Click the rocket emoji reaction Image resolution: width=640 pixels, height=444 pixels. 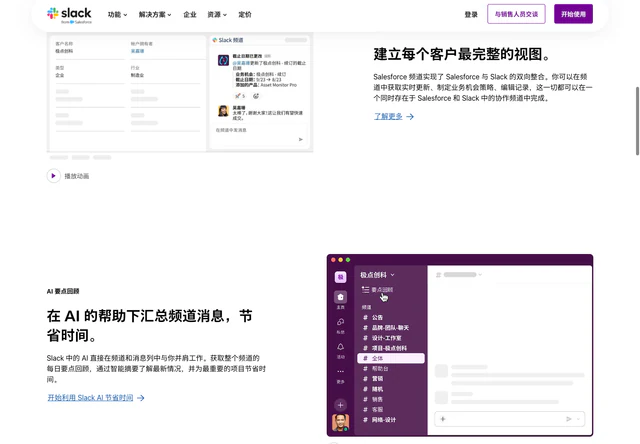tap(240, 96)
